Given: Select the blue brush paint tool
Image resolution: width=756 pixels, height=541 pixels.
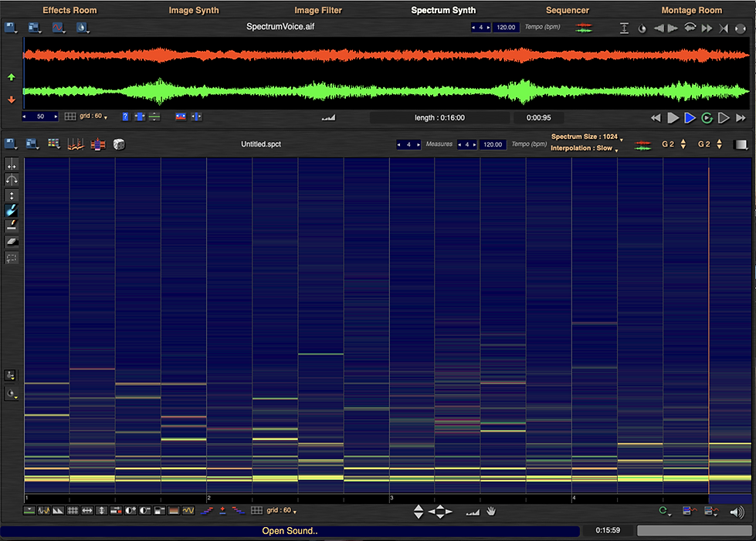Looking at the screenshot, I should [x=12, y=210].
